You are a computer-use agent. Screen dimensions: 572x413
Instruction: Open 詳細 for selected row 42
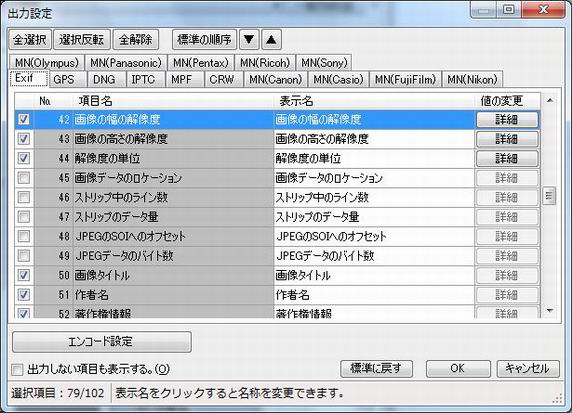click(507, 119)
